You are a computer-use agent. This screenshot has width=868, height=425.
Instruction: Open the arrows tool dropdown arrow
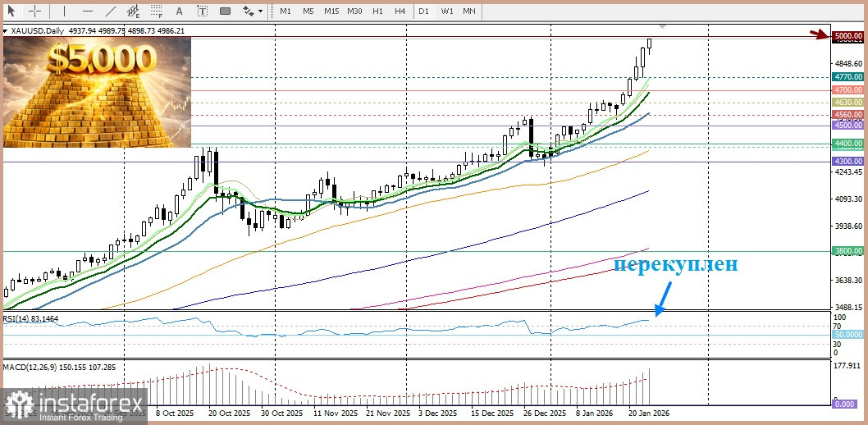[260, 11]
